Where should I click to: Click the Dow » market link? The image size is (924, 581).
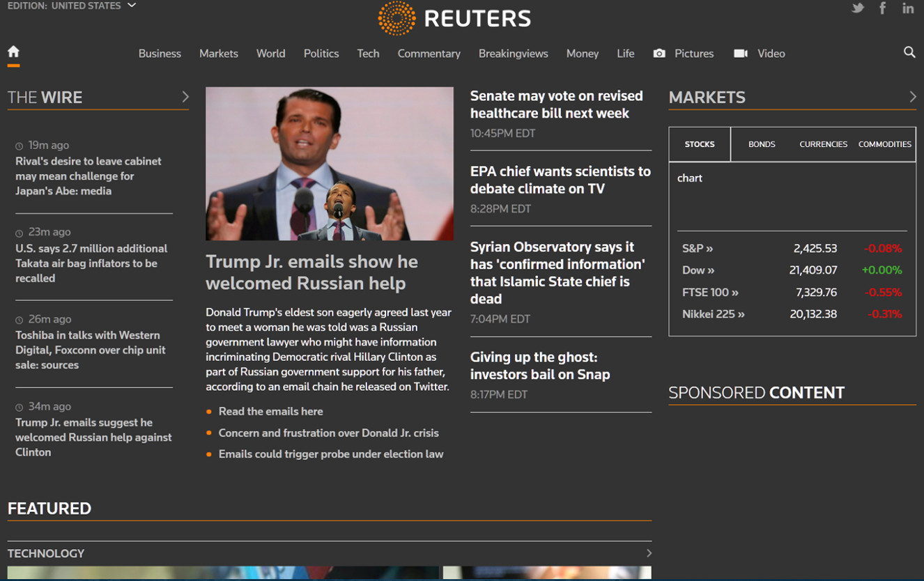[x=698, y=270]
